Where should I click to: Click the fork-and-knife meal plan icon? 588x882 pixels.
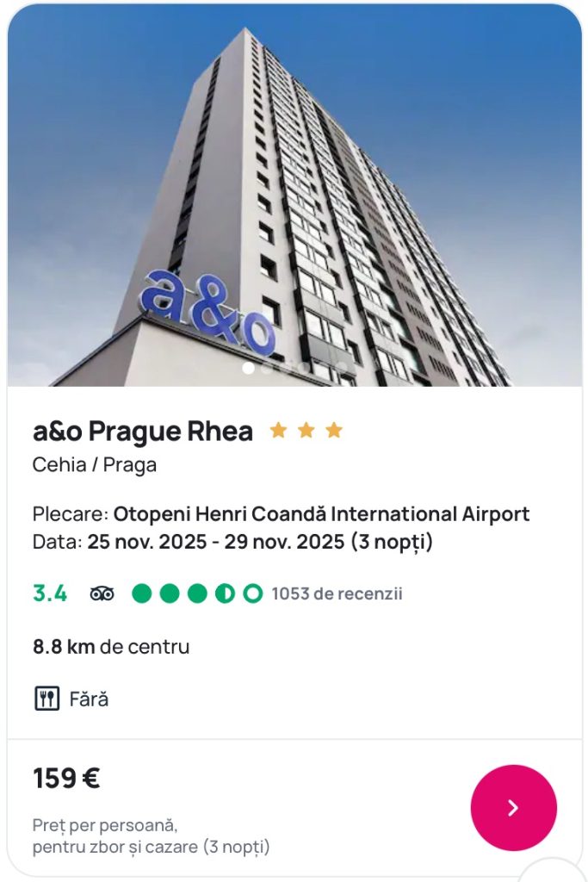pos(46,699)
